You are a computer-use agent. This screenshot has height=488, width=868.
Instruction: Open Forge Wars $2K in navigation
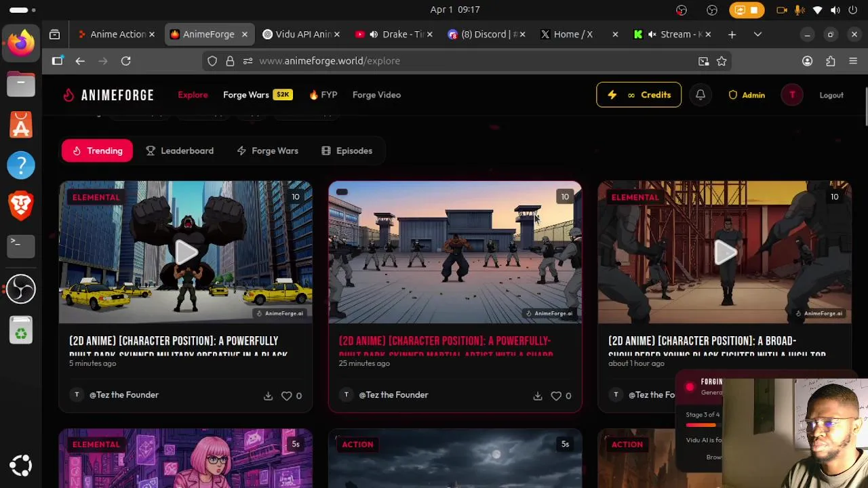pos(257,95)
